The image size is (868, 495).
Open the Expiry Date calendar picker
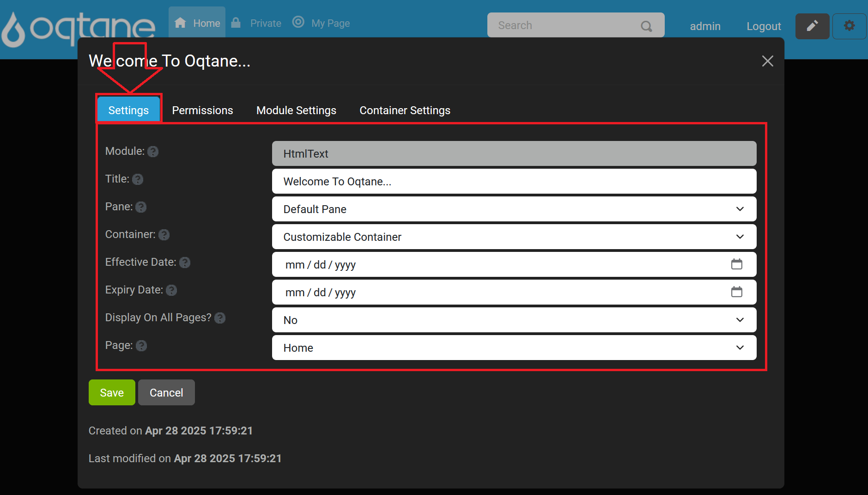(x=736, y=292)
